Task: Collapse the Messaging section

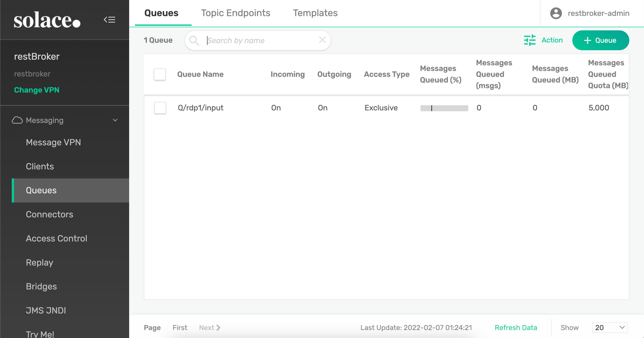Action: pos(115,120)
